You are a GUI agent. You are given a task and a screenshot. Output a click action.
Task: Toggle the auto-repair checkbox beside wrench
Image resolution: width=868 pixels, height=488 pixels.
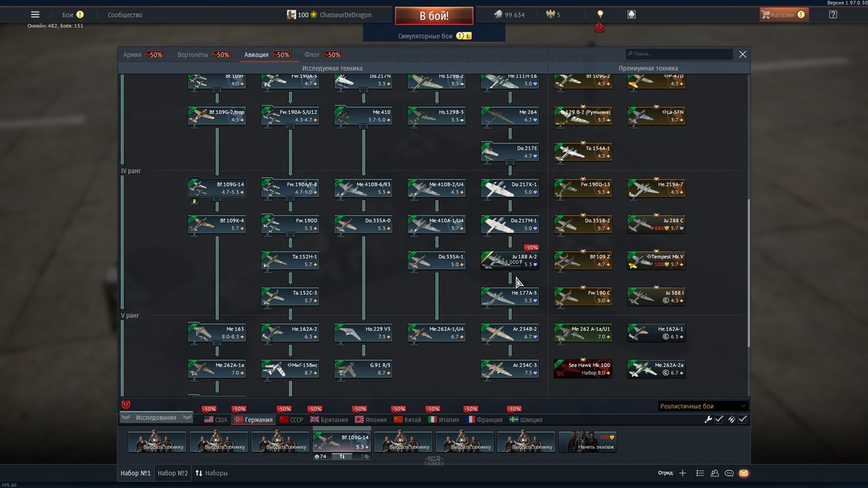719,420
